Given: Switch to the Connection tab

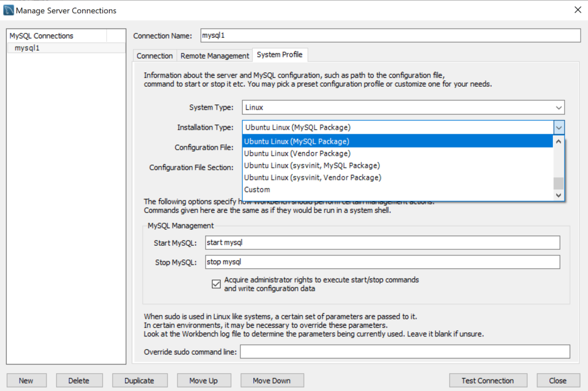Looking at the screenshot, I should coord(154,56).
